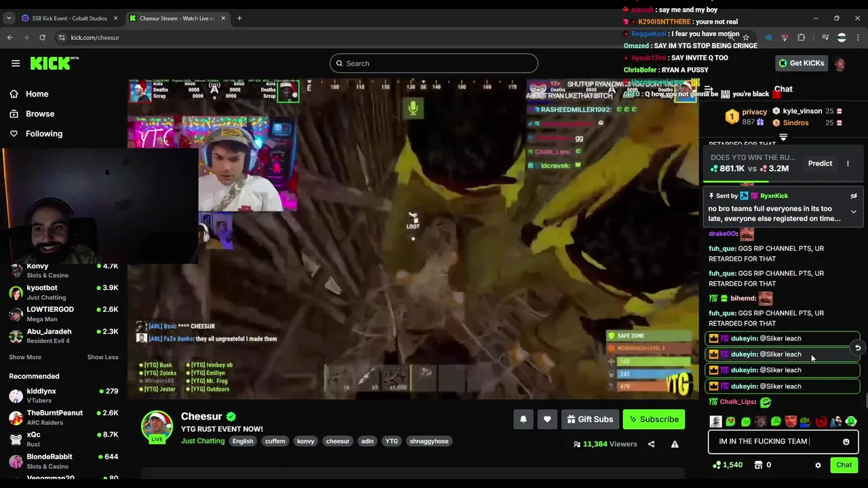Hide the pinned RyxnKick message

[854, 196]
